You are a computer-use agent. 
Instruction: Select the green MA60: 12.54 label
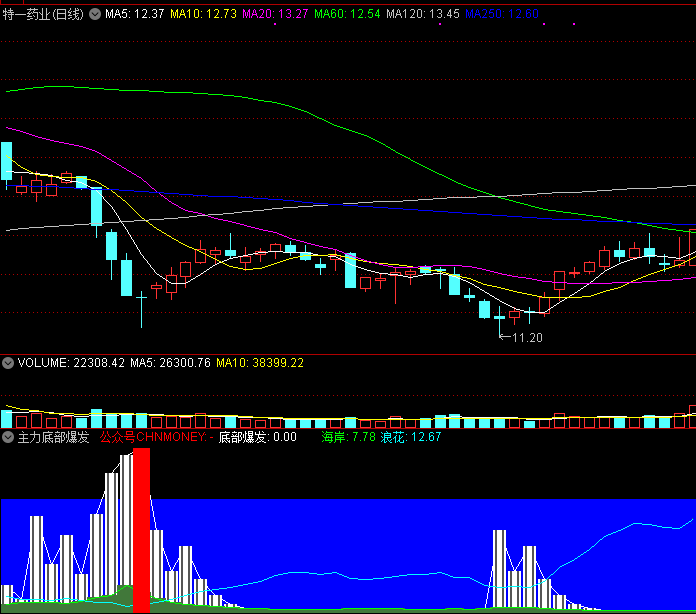pos(347,14)
